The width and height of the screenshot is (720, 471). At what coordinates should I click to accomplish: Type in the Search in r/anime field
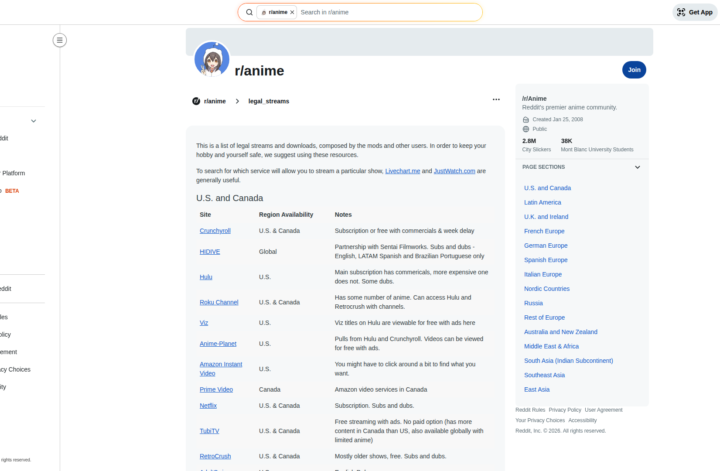click(x=385, y=12)
